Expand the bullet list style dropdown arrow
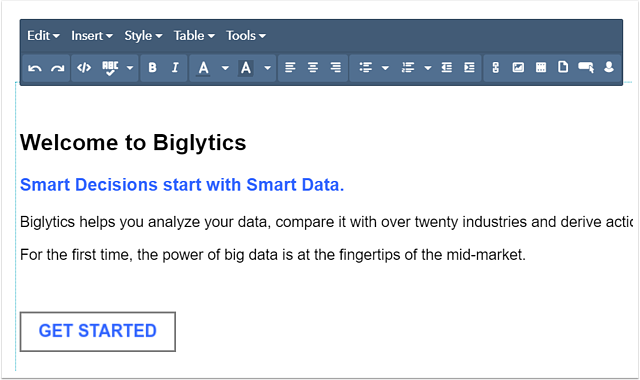Viewport: 640px width, 380px height. (385, 68)
